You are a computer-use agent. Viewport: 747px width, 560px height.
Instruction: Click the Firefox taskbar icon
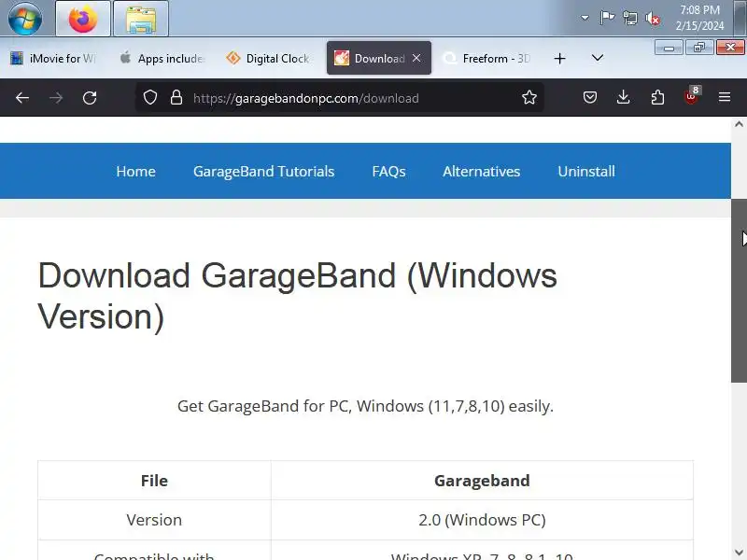click(x=83, y=19)
